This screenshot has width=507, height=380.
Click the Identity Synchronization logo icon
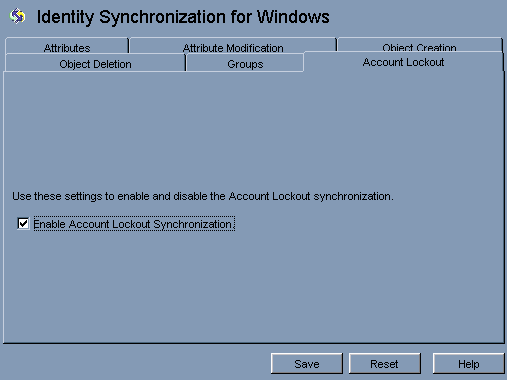pyautogui.click(x=17, y=16)
